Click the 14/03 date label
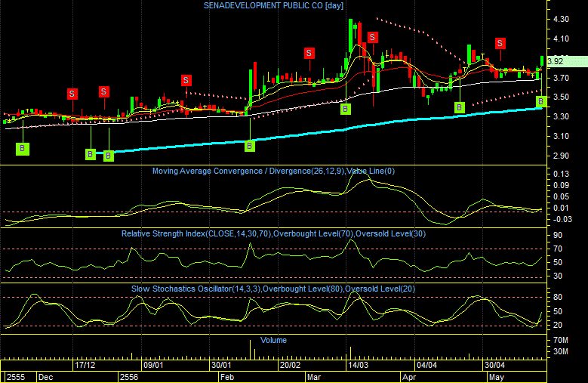 [x=358, y=365]
